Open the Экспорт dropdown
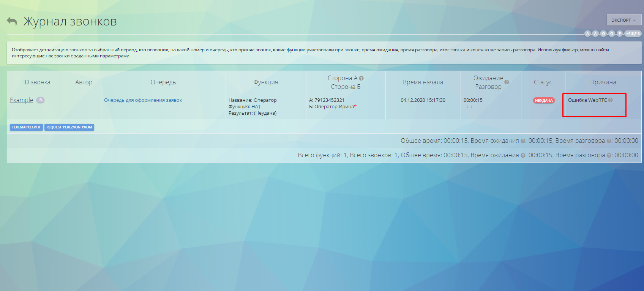Image resolution: width=644 pixels, height=291 pixels. [623, 20]
